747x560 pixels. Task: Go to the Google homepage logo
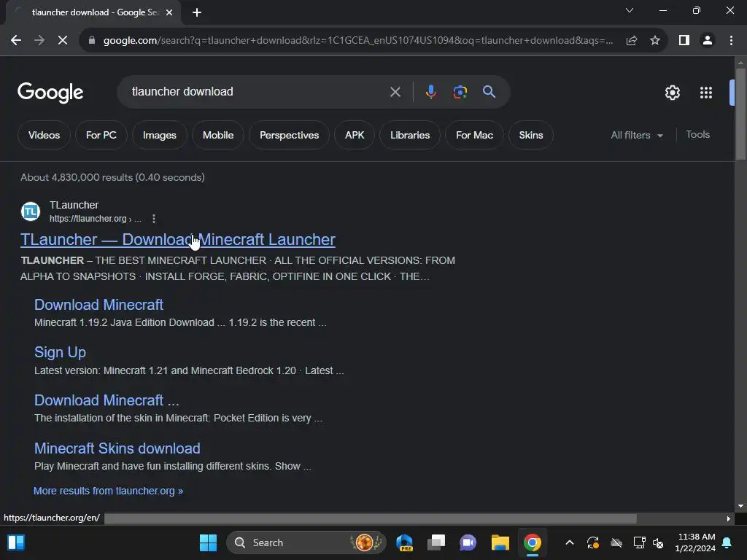point(50,93)
